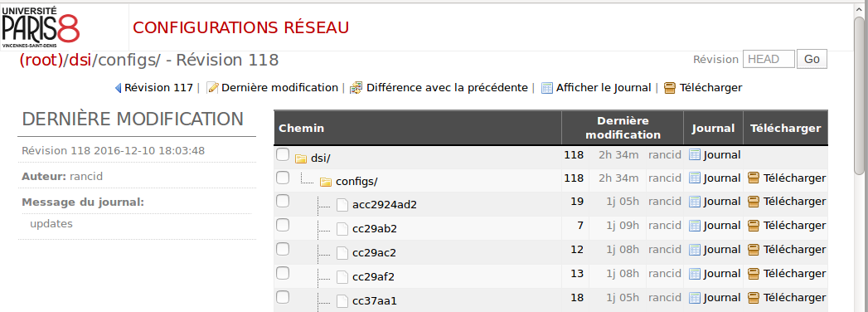Click the download icon in cc29ab2 row

pos(753,226)
